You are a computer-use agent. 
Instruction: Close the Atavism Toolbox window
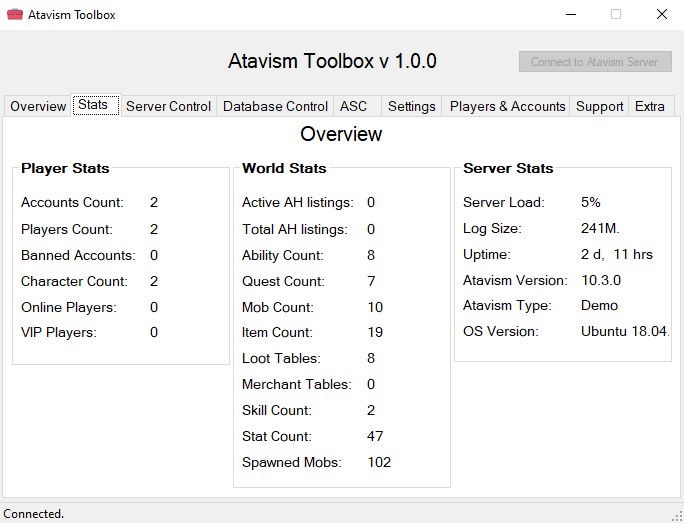coord(661,15)
